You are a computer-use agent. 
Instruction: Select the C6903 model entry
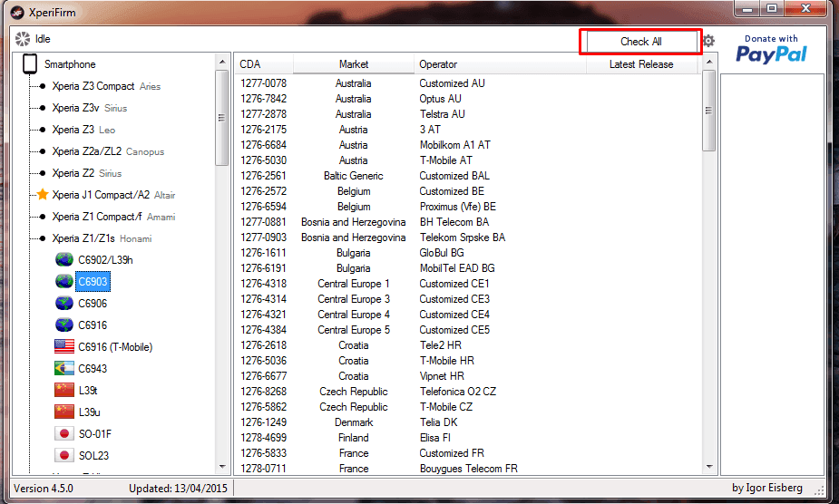pos(93,281)
